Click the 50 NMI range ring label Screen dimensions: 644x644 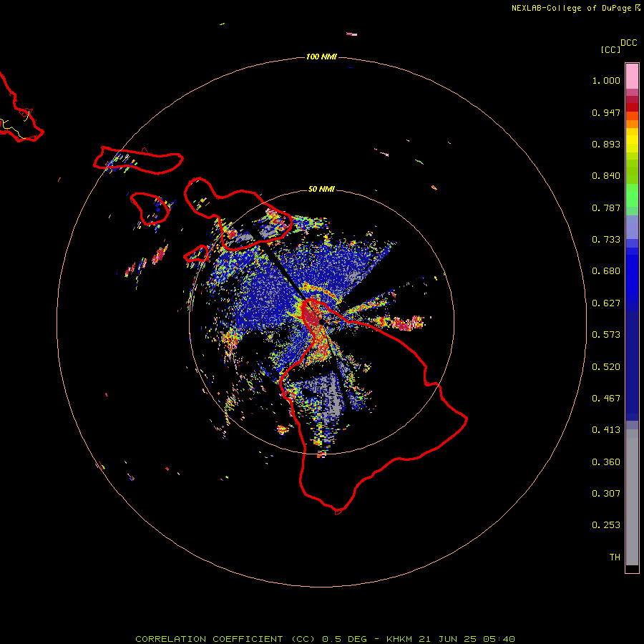[x=321, y=189]
